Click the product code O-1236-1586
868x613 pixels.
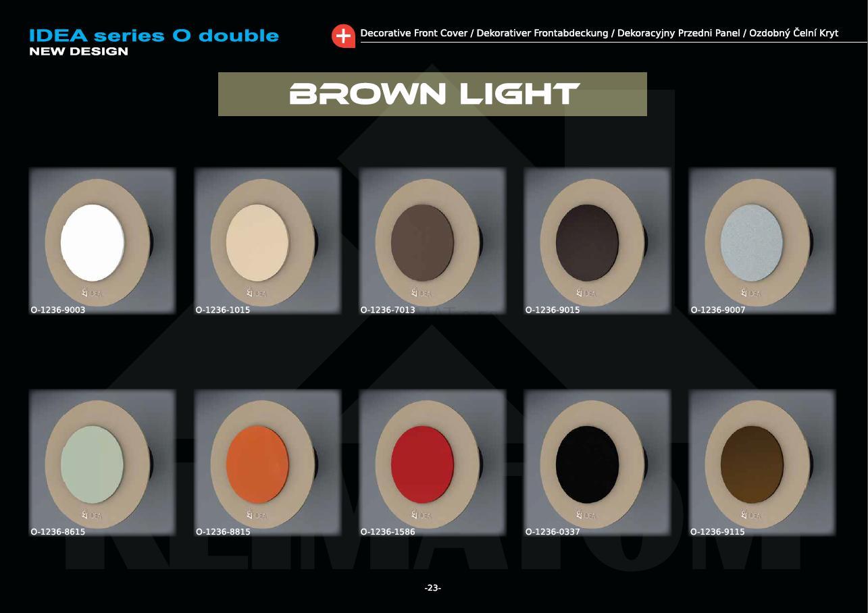[388, 532]
